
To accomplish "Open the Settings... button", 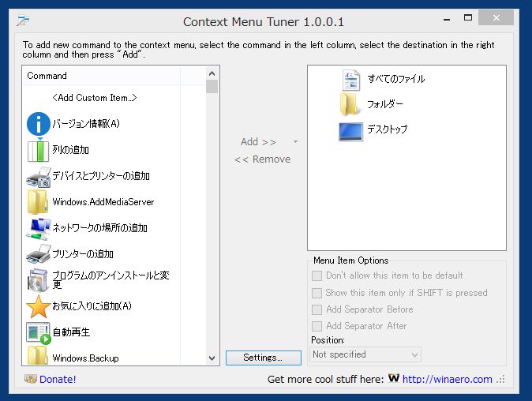I will 264,358.
